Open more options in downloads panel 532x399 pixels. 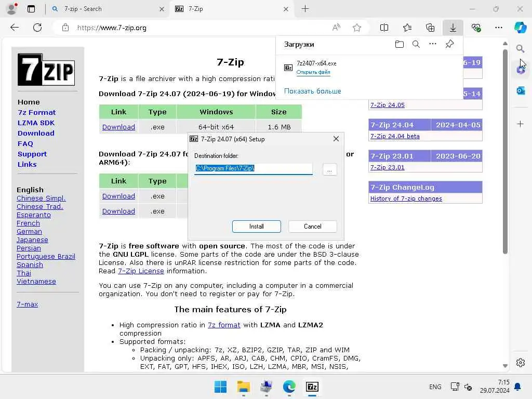433,44
